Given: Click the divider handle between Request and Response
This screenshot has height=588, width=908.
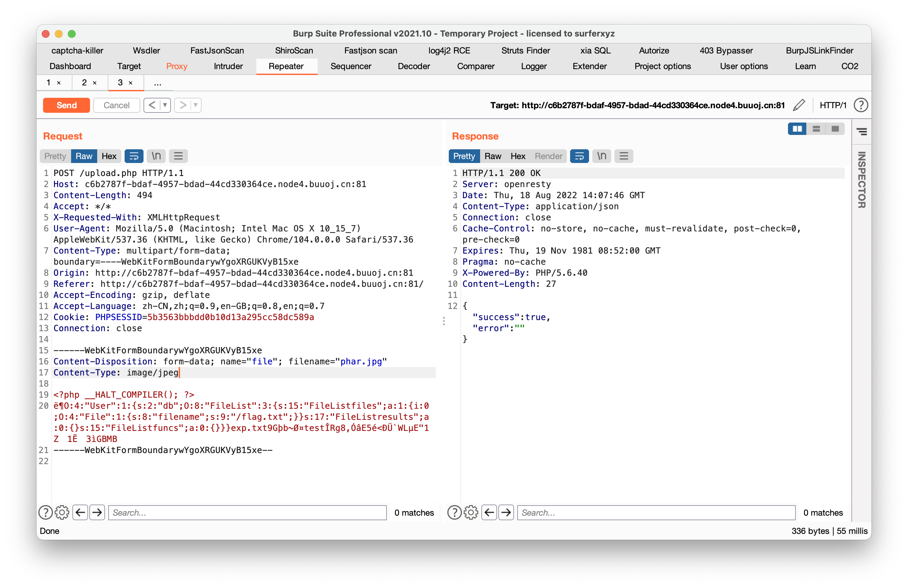Looking at the screenshot, I should [x=444, y=321].
